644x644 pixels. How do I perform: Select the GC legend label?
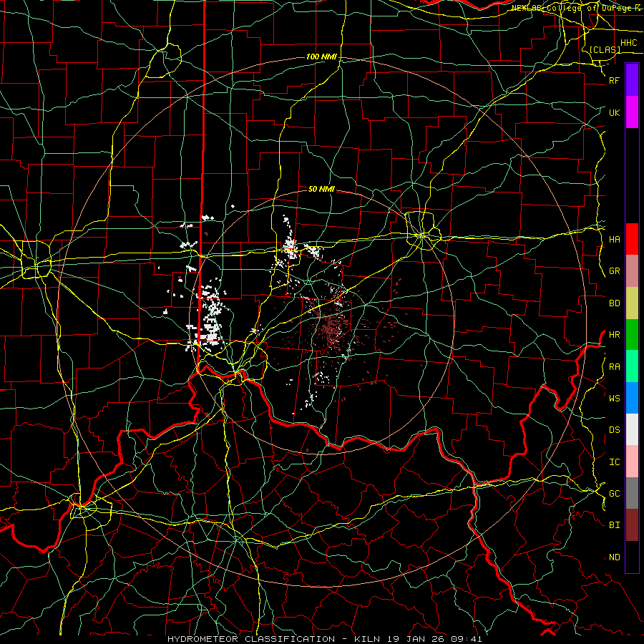[614, 494]
